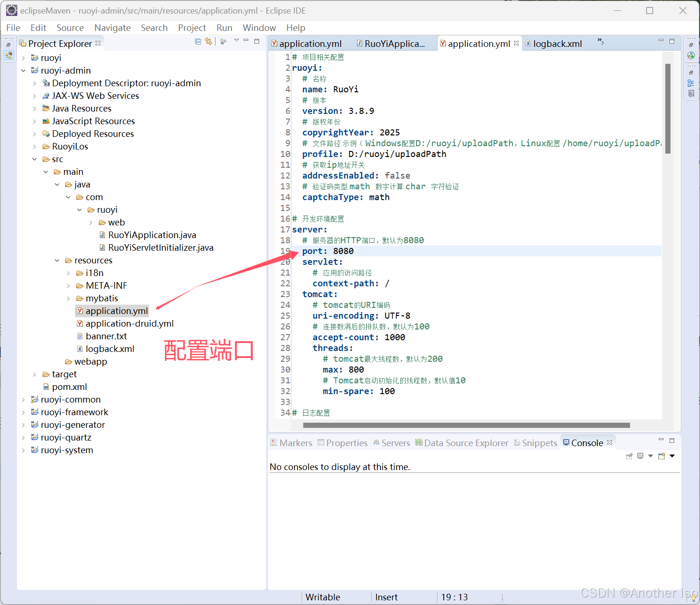Restore the left-side minimized view stack

pos(8,45)
